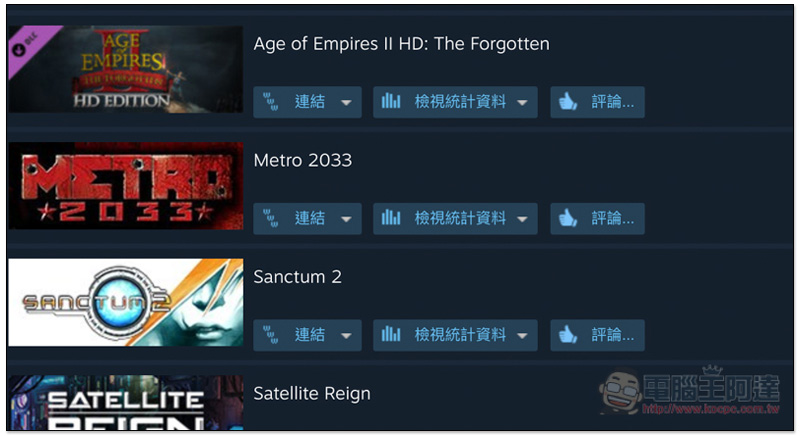Click the Metro 2033 game thumbnail
Screen dimensions: 800x436
tap(126, 186)
